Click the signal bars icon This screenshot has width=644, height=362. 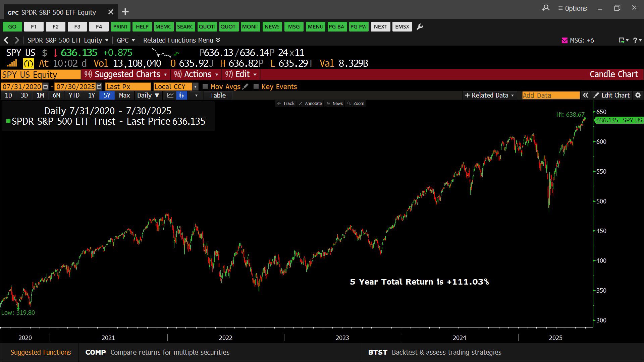(12, 63)
